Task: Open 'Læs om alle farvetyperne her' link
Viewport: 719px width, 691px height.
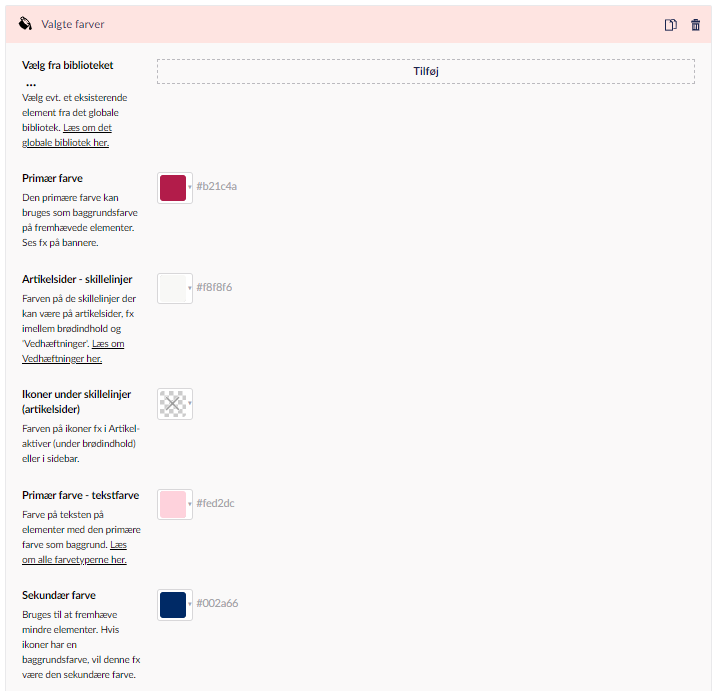Action: tap(74, 552)
